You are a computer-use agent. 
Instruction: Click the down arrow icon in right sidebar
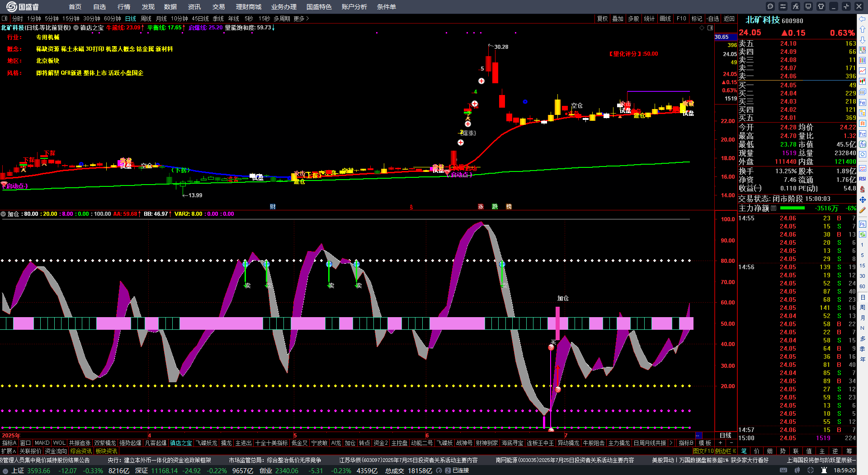point(863,39)
